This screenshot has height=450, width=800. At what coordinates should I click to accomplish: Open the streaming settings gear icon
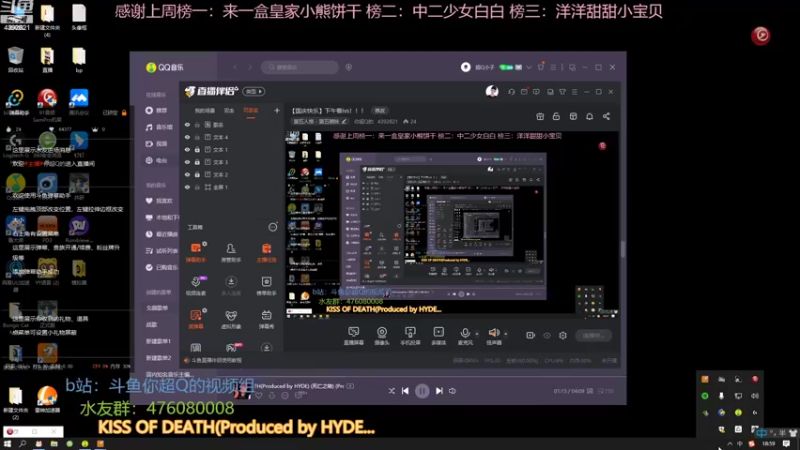(x=563, y=335)
